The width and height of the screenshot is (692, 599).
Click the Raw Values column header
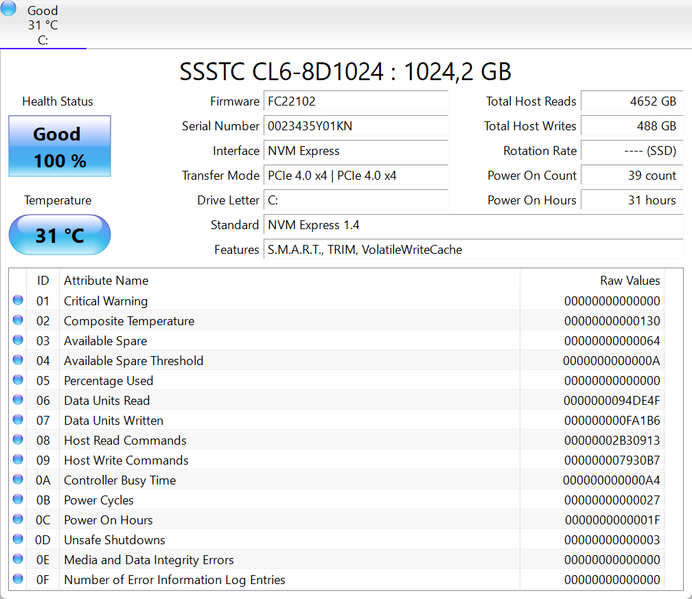tap(629, 281)
